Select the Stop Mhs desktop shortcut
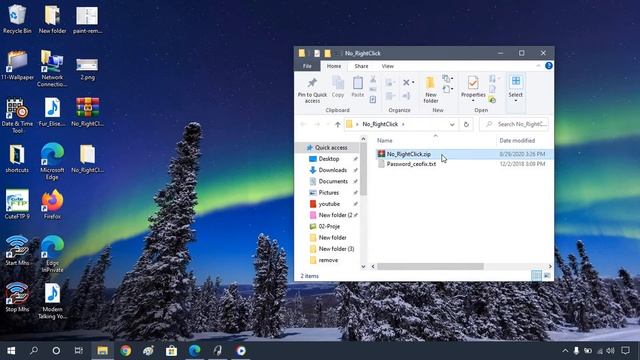640x360 pixels. point(17,297)
